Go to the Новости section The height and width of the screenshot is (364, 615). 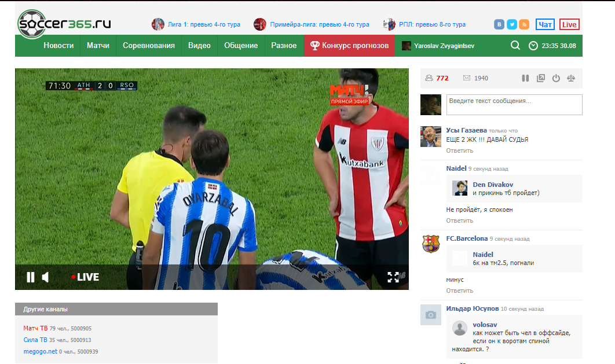(x=58, y=46)
